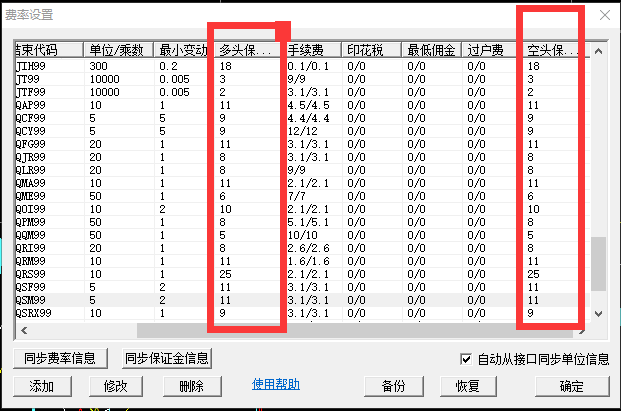621x411 pixels.
Task: Click fee value 7/7 in QME99 row
Action: (x=296, y=196)
